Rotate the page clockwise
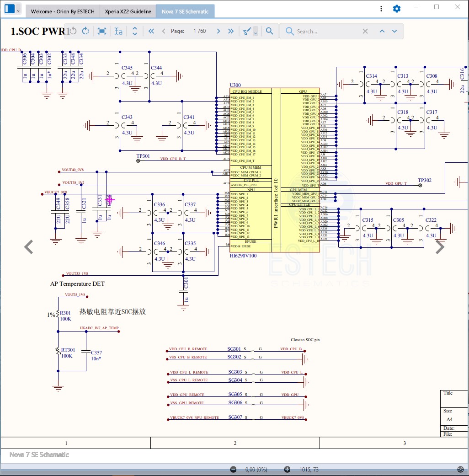 85,31
